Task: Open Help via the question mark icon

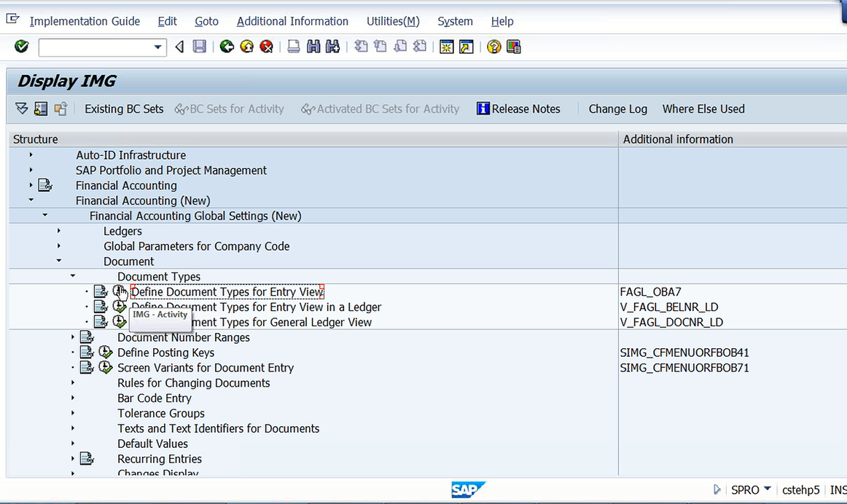Action: [x=493, y=47]
